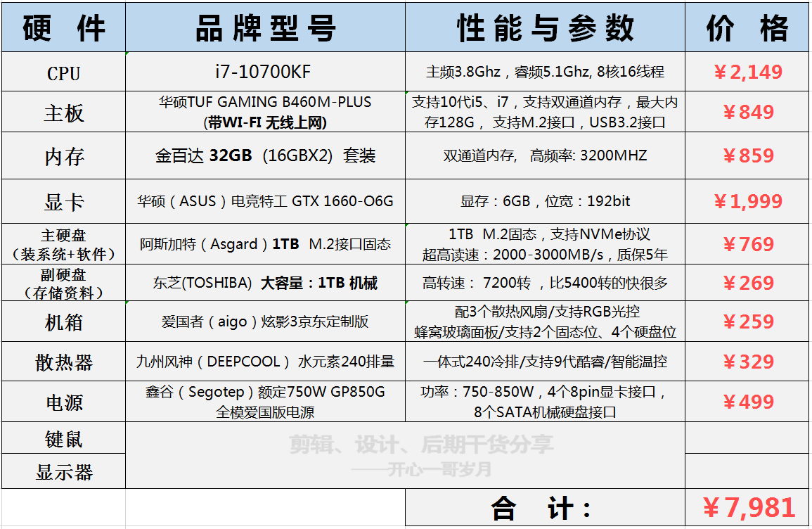
Task: Select the 显示器 row label
Action: pyautogui.click(x=63, y=471)
